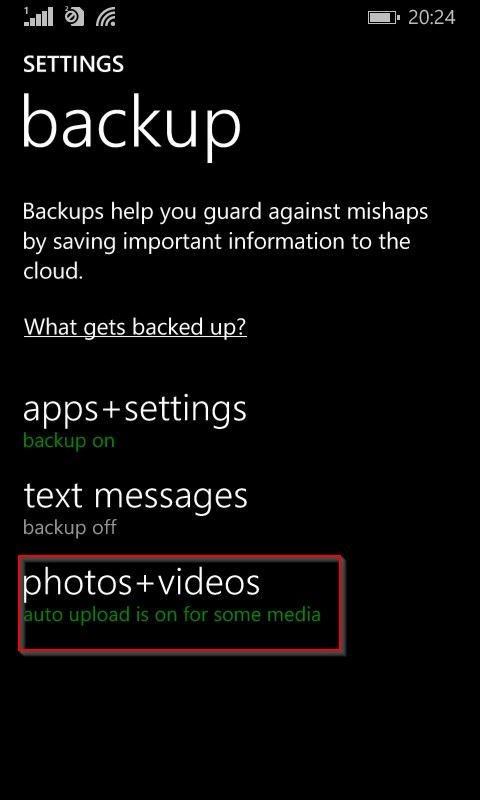The image size is (480, 800).
Task: Tap the SIM 2 status icon
Action: [x=74, y=17]
